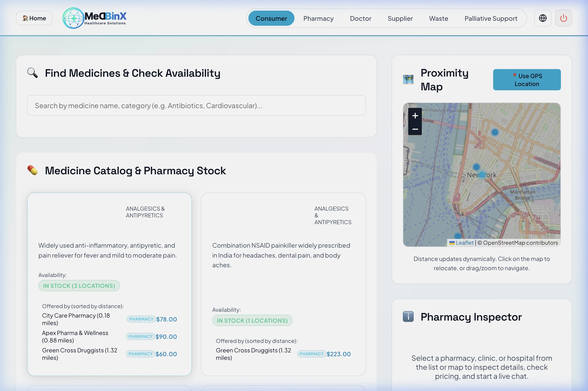Image resolution: width=588 pixels, height=391 pixels.
Task: Select the topmost blue map marker
Action: point(495,132)
